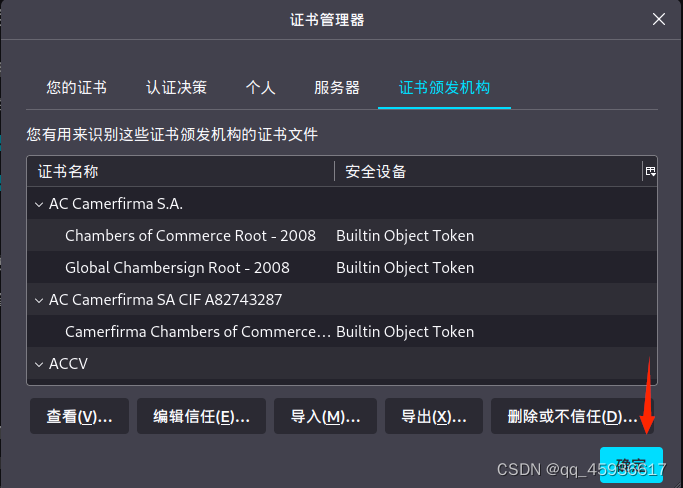Click Builtin Object Token for Camerfirma Chambers
Screen dimensions: 683x488
click(405, 332)
